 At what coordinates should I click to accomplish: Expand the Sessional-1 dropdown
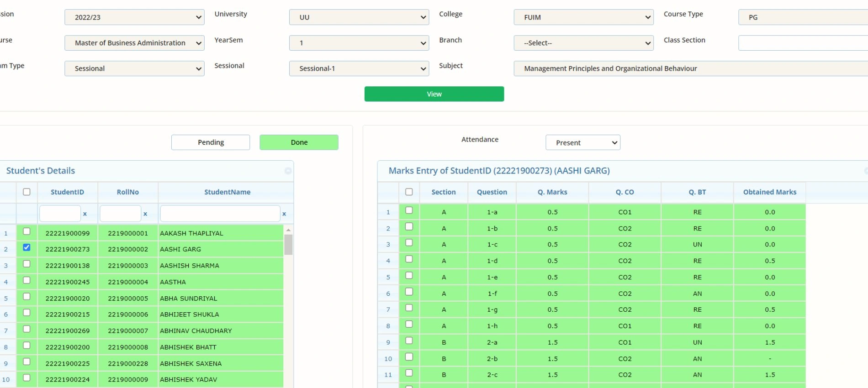point(359,68)
